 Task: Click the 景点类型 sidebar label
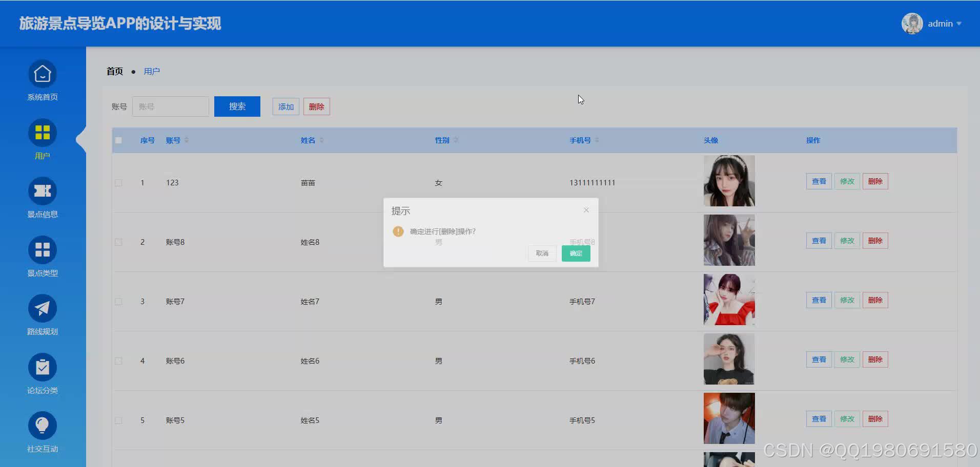(43, 273)
